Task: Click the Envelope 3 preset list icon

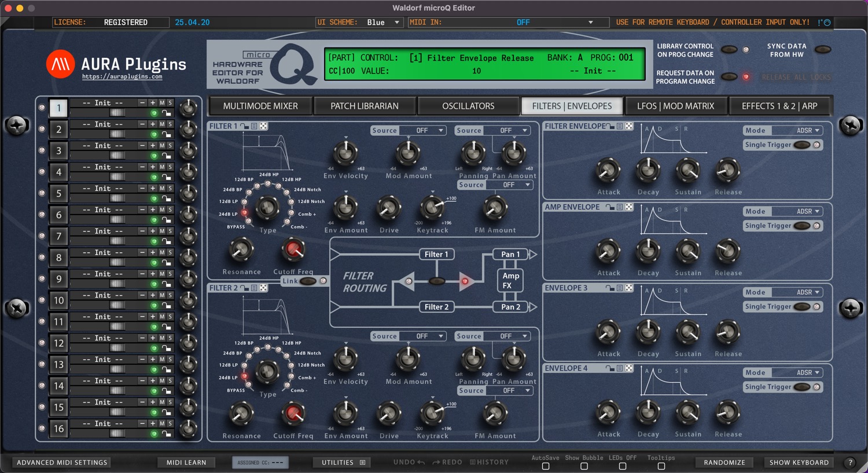Action: 619,288
